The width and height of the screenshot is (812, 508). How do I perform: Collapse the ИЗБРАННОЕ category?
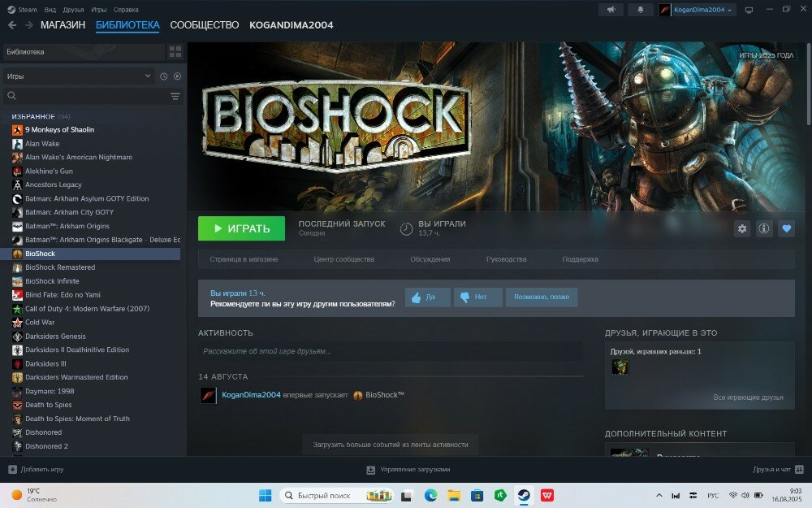coord(41,116)
